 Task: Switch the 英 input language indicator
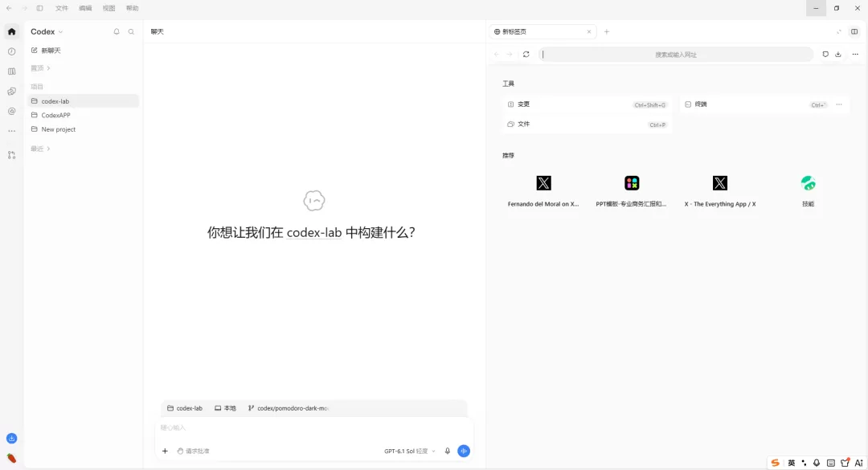point(792,463)
